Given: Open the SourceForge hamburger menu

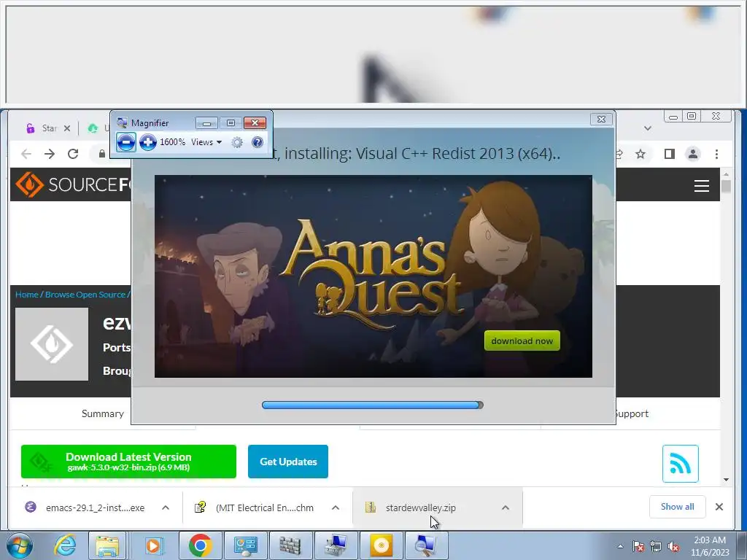Looking at the screenshot, I should 701,186.
